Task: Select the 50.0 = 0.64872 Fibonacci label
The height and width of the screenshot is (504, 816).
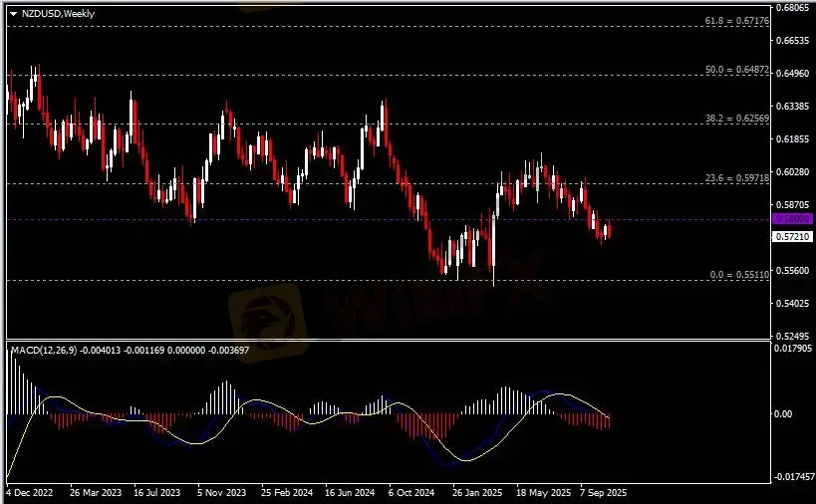Action: coord(735,71)
